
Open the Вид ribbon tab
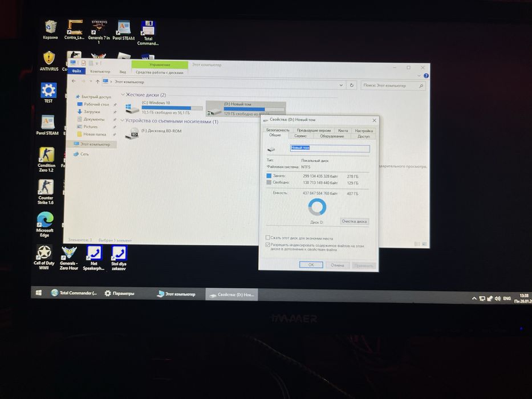pyautogui.click(x=123, y=72)
